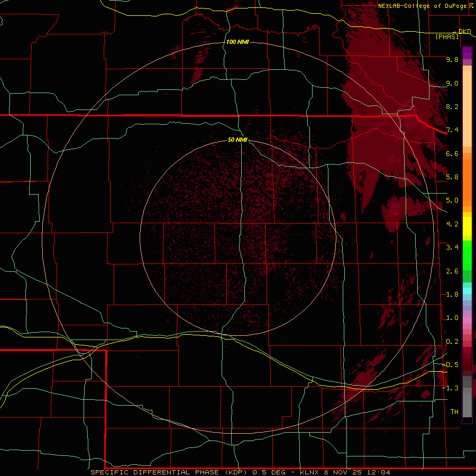Click the TH label on color scale
Screen dimensions: 476x476
tap(454, 412)
